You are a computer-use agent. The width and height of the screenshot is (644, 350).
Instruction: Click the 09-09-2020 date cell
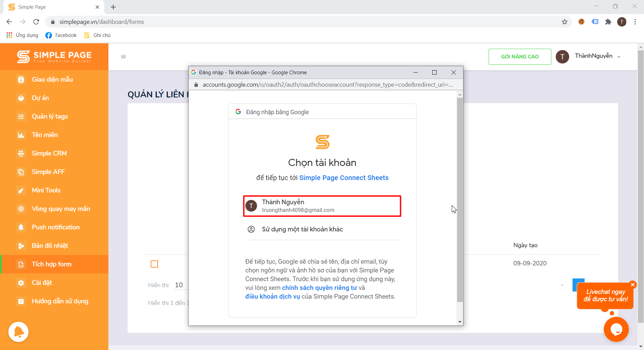(x=530, y=263)
